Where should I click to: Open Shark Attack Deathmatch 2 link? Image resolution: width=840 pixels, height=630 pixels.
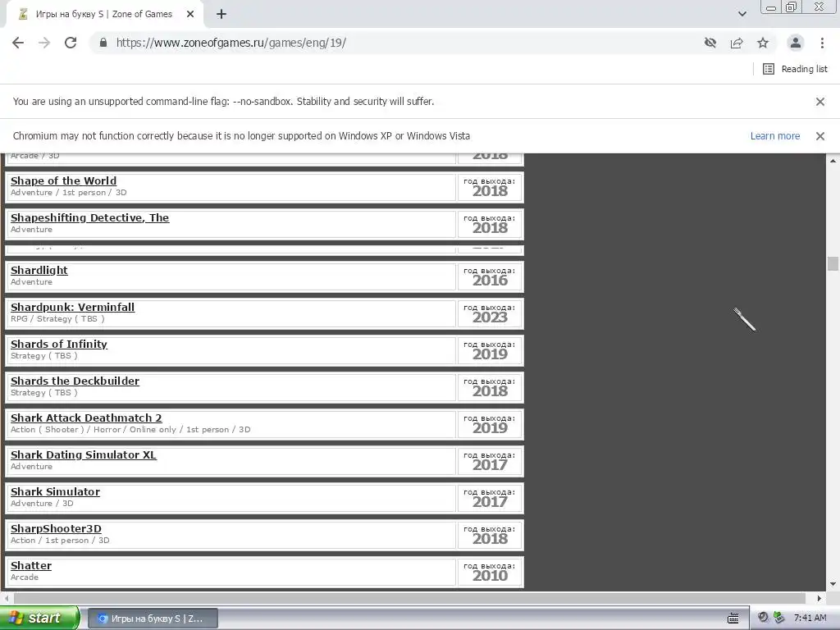click(x=86, y=418)
